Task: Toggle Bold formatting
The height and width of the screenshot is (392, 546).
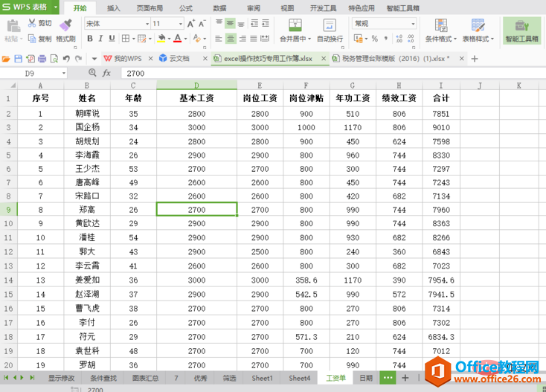Action: [x=90, y=38]
